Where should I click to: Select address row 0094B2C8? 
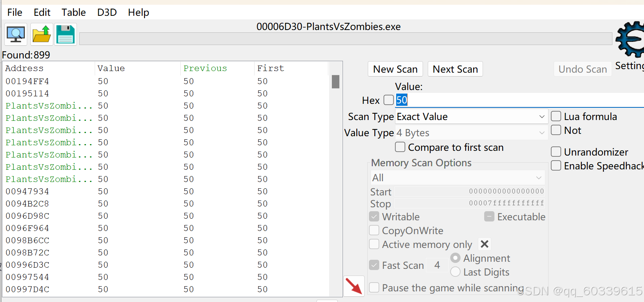166,203
